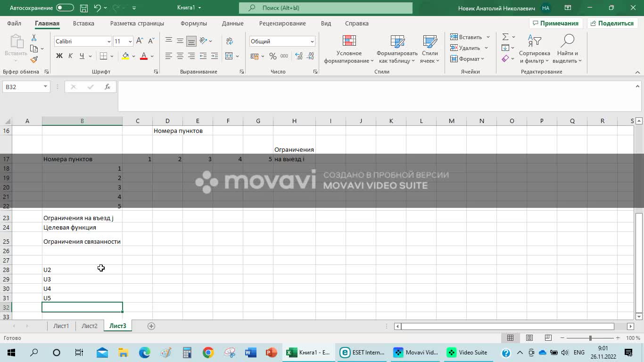Click the thousands separator 000 icon
Viewport: 644px width, 362px height.
(284, 56)
